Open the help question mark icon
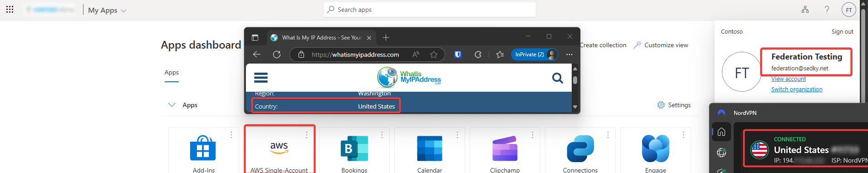868x173 pixels. (827, 10)
